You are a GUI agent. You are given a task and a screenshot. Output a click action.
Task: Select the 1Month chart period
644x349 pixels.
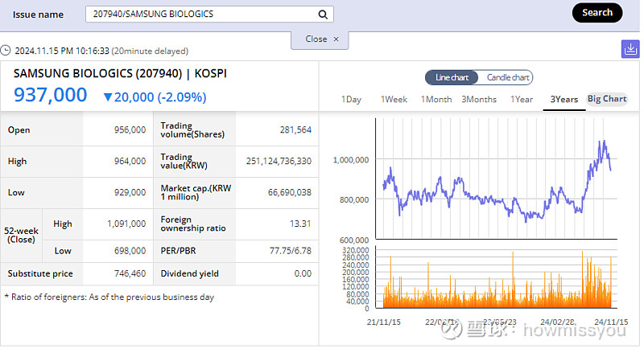[436, 99]
